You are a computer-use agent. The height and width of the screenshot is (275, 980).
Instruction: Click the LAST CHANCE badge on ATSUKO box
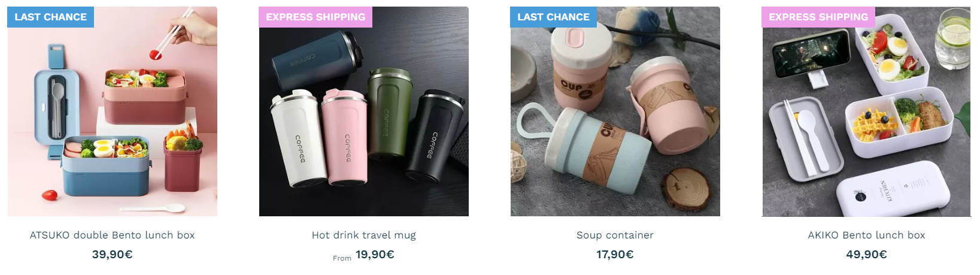click(51, 17)
